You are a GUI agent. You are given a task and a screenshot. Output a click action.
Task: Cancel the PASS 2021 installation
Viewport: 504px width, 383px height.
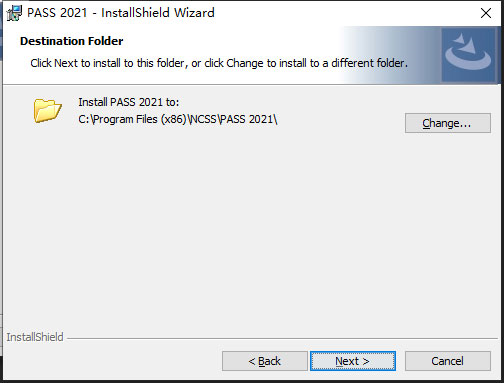[448, 361]
